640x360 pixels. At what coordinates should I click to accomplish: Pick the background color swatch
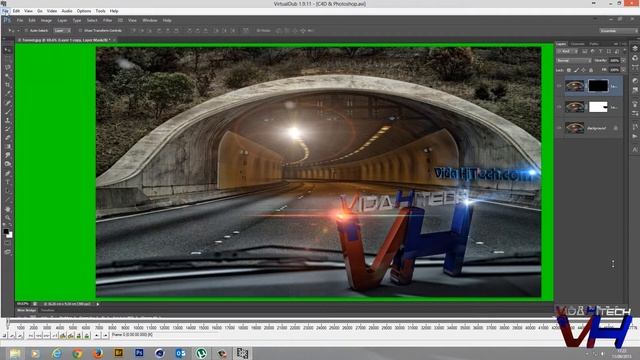tap(10, 235)
